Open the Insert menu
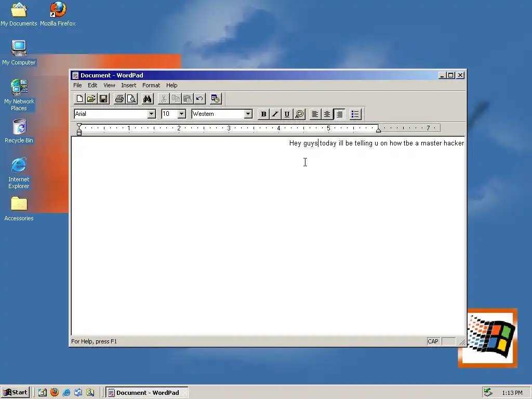 coord(129,85)
